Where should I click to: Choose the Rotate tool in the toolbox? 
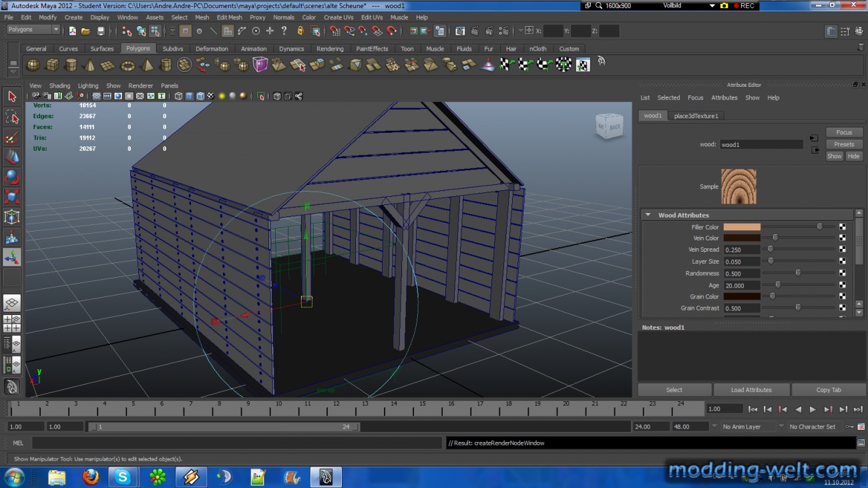pos(12,178)
